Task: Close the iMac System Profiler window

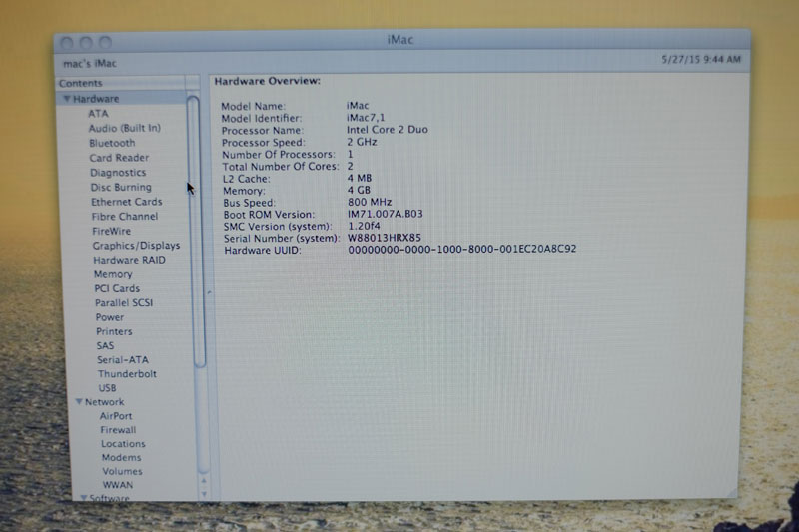Action: [x=68, y=42]
